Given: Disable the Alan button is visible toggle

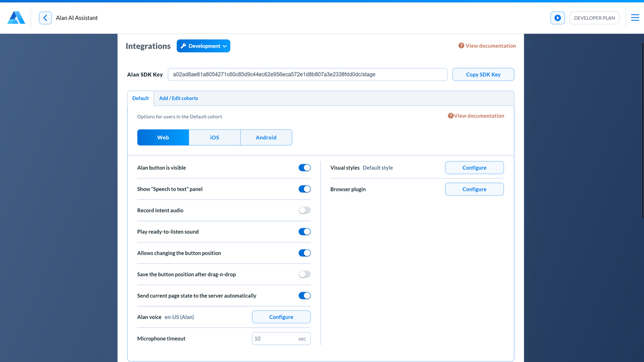Looking at the screenshot, I should pos(304,167).
